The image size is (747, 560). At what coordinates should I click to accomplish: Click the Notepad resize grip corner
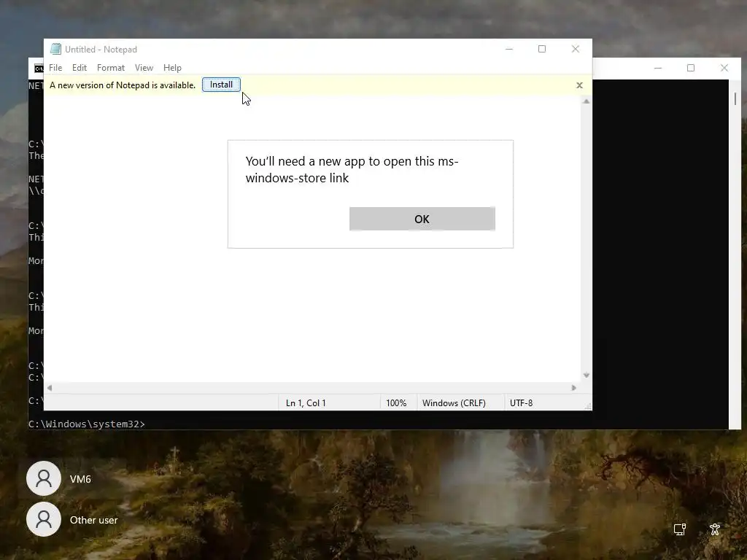pyautogui.click(x=588, y=406)
